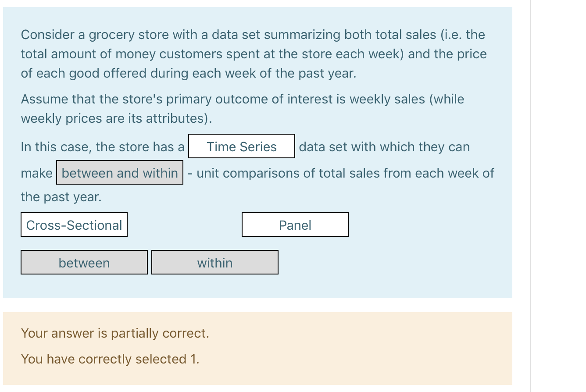
Task: Click the 'between' grey choice tile
Action: coord(84,262)
